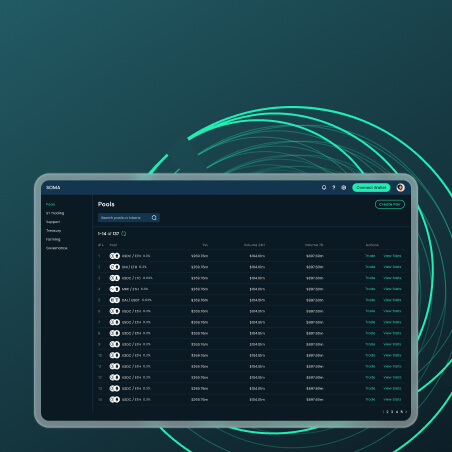Screen dimensions: 452x452
Task: Open Governance in the sidebar
Action: pyautogui.click(x=57, y=248)
